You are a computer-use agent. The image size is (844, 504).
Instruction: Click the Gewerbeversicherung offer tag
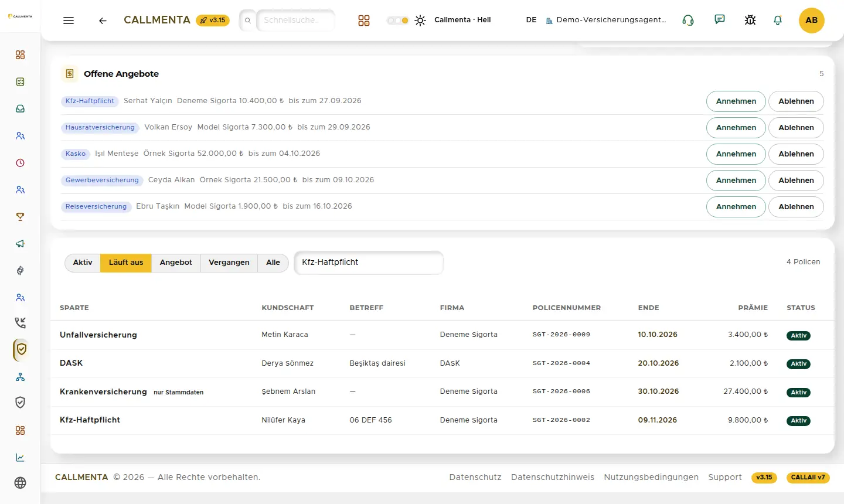click(102, 181)
